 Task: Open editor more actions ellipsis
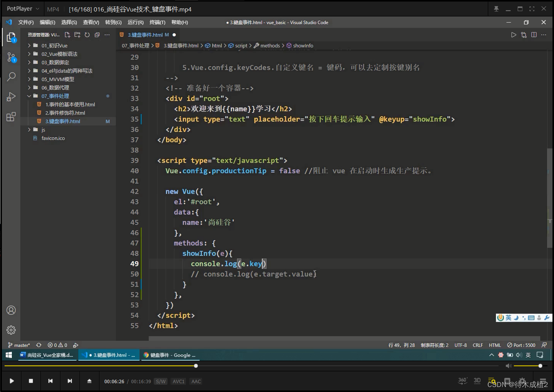click(544, 35)
